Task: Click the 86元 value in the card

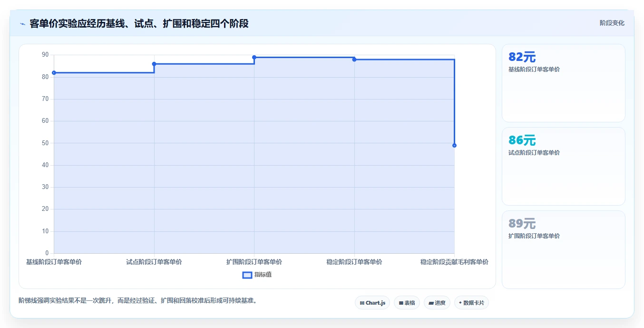Action: (522, 140)
